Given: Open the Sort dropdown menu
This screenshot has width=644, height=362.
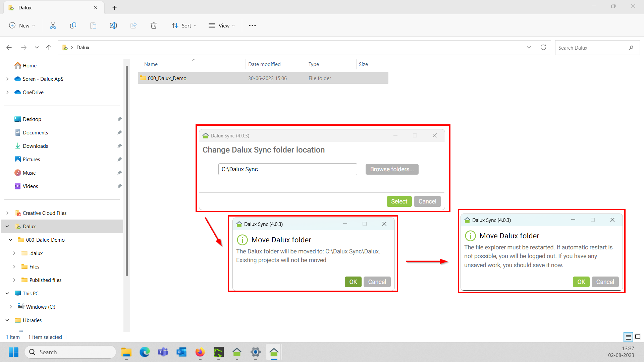Looking at the screenshot, I should coord(184,25).
